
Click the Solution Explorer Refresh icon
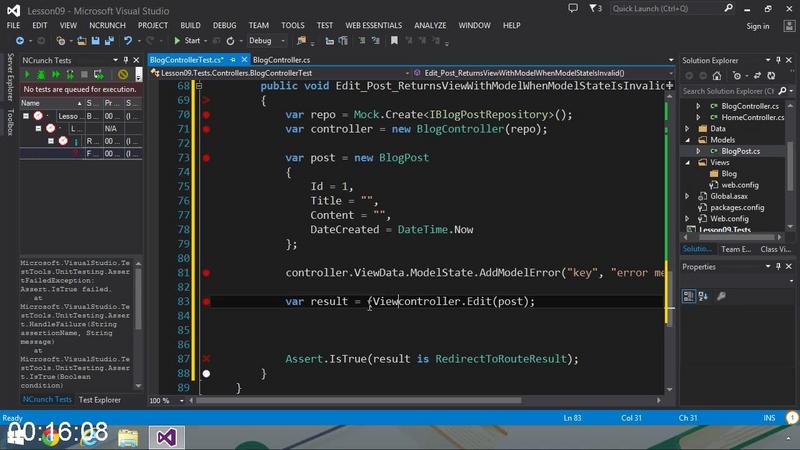tap(771, 76)
